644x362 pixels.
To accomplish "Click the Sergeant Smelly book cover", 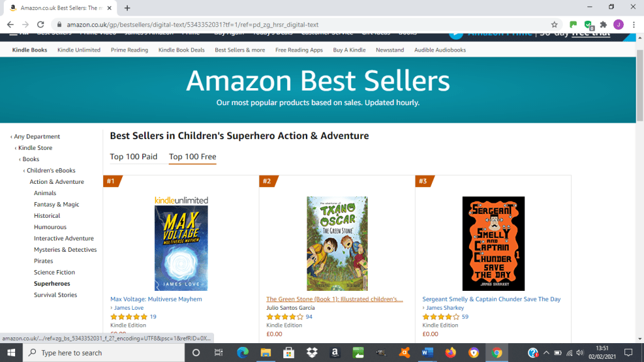I will (x=493, y=243).
